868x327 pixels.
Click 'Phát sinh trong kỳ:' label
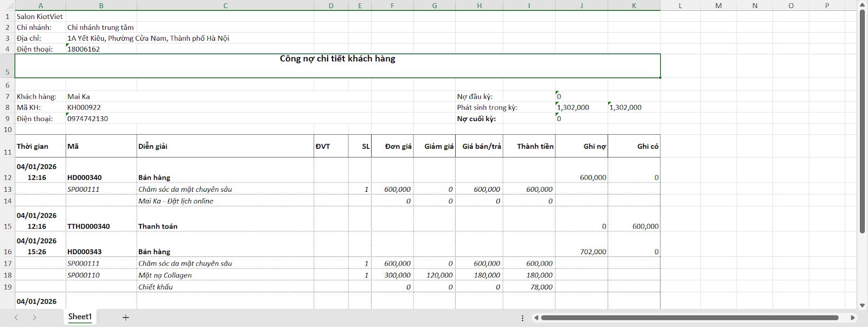pos(487,108)
